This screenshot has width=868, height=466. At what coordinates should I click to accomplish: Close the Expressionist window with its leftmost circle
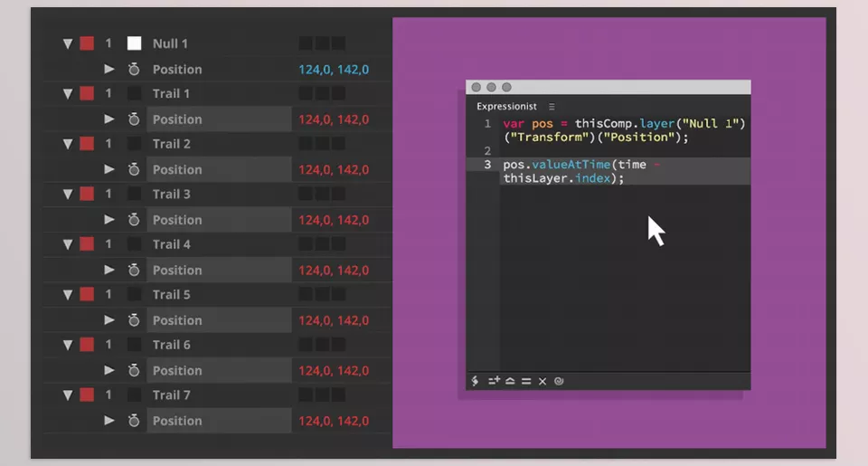[476, 87]
